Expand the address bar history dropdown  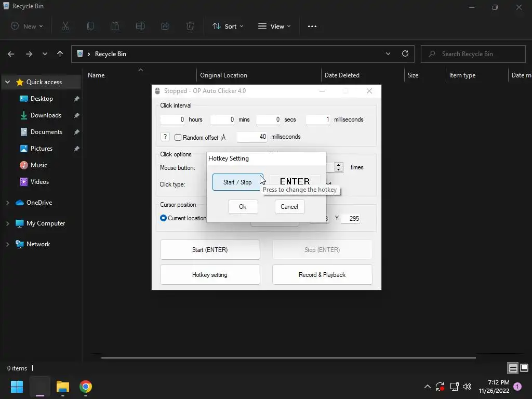tap(388, 54)
